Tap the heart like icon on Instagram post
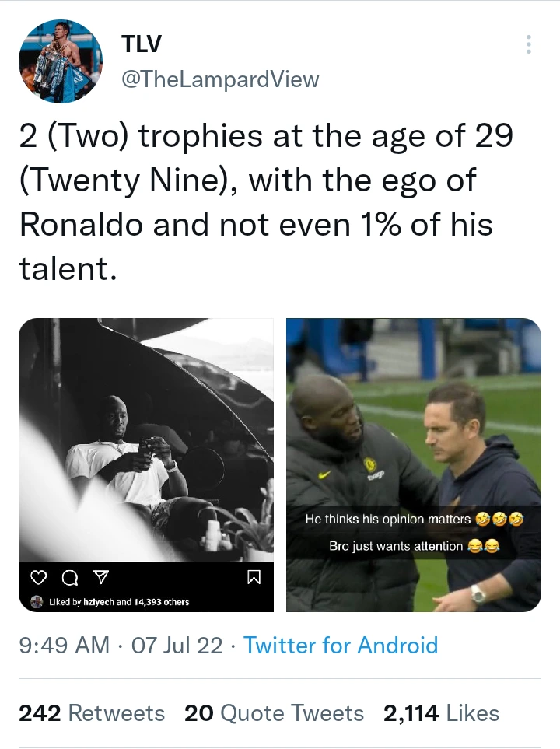 [x=38, y=577]
